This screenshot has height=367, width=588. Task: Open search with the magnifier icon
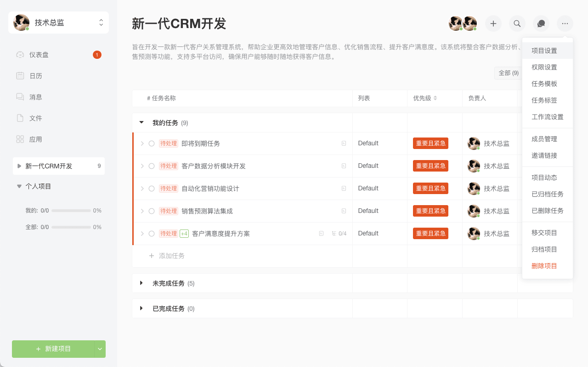517,23
